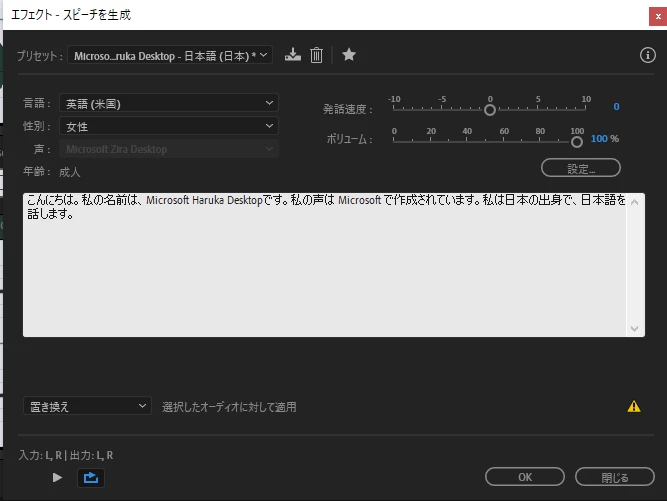Confirm with the OK button
This screenshot has height=501, width=667.
pos(525,477)
